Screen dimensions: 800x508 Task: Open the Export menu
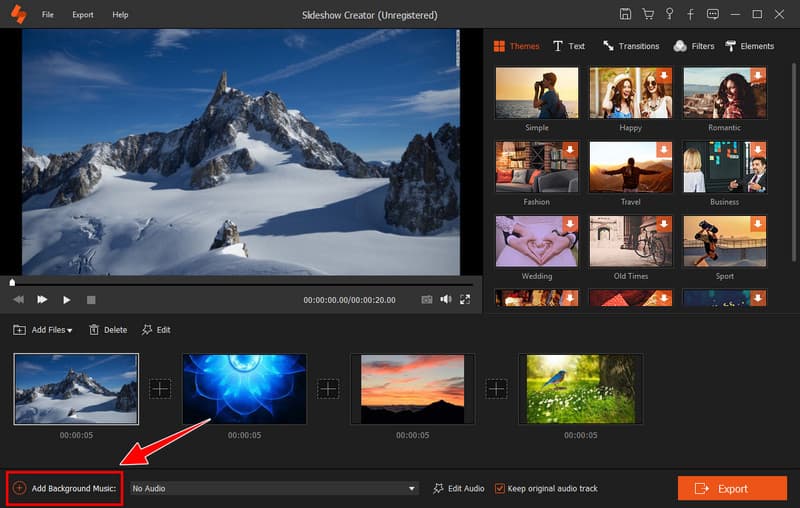[83, 15]
